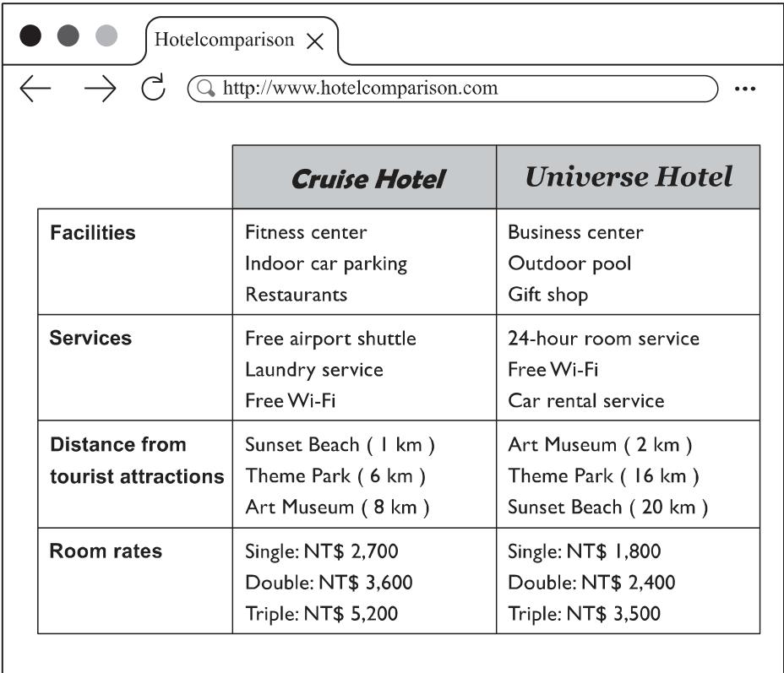Open the three-dot browser menu
Image resolution: width=784 pixels, height=673 pixels.
click(745, 89)
